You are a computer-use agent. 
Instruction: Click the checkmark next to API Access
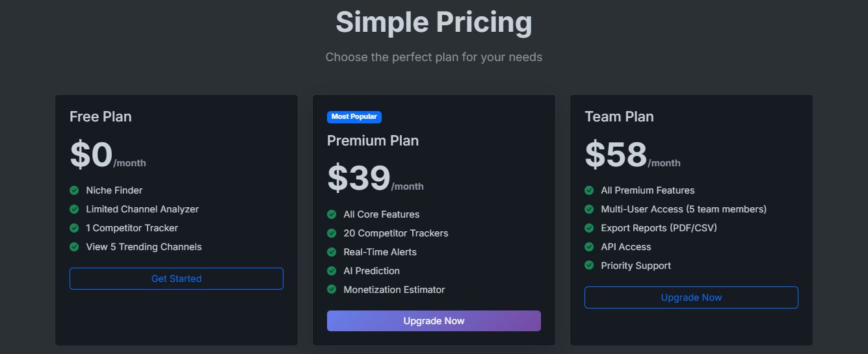point(589,247)
